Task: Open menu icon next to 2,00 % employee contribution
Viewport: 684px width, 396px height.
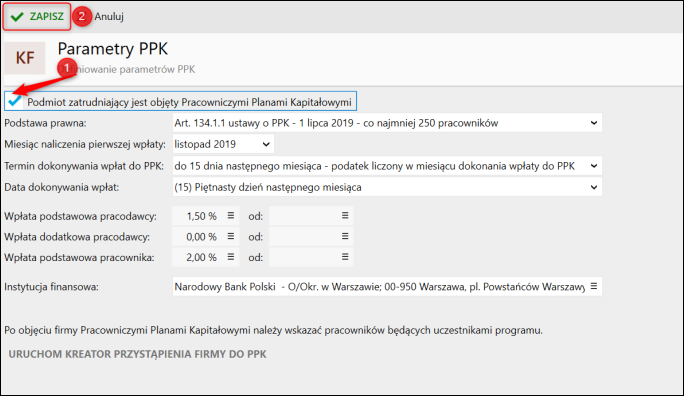Action: [x=231, y=257]
